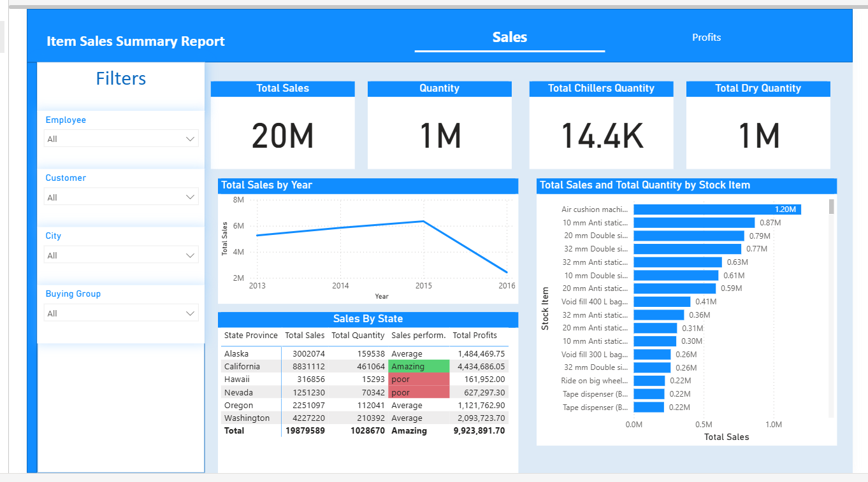The image size is (868, 482).
Task: Sort by Sales perform. column header
Action: [418, 336]
